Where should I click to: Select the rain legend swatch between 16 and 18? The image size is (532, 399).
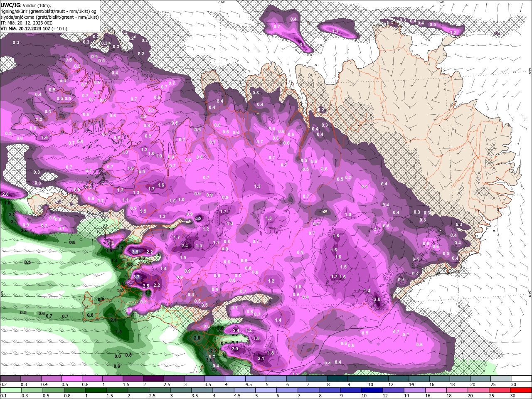436,390
